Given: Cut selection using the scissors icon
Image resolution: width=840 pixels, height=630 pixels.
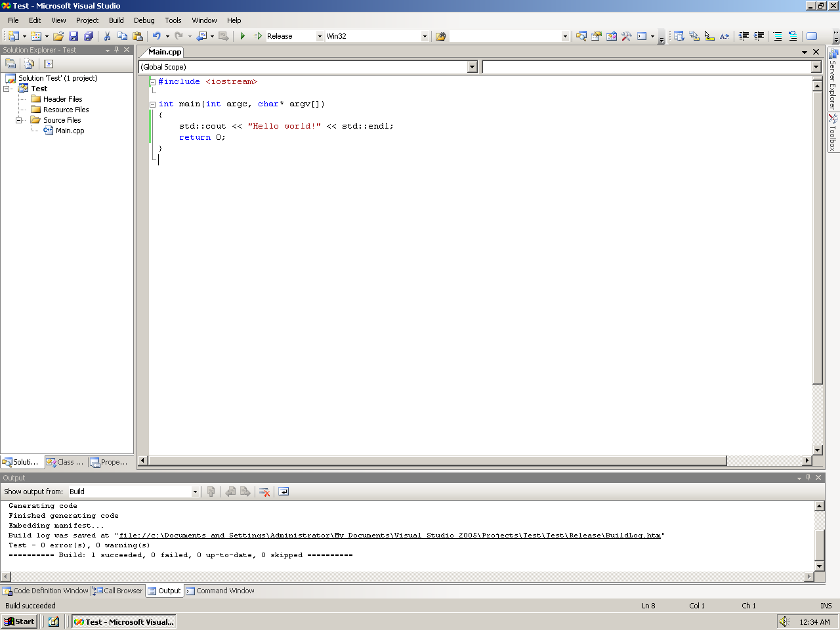Looking at the screenshot, I should [x=107, y=36].
